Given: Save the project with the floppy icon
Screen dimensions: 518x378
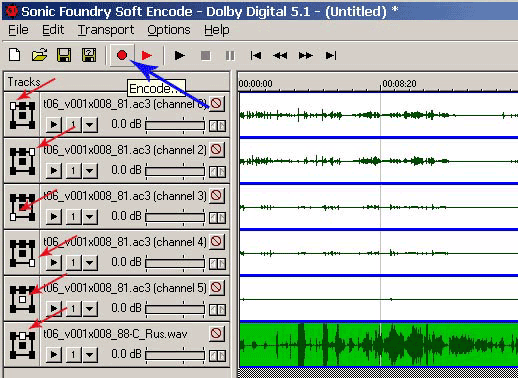Looking at the screenshot, I should click(64, 55).
